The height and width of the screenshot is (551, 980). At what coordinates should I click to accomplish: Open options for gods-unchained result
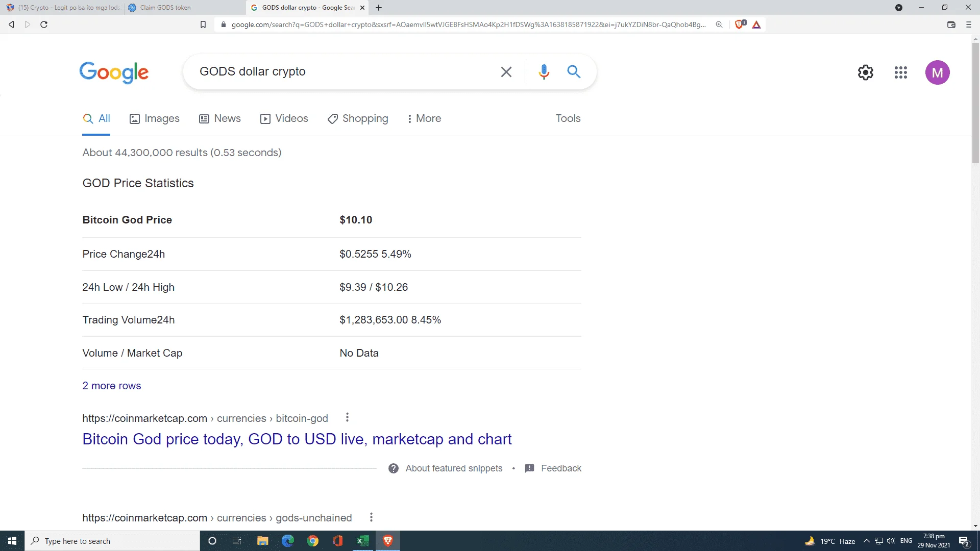371,517
